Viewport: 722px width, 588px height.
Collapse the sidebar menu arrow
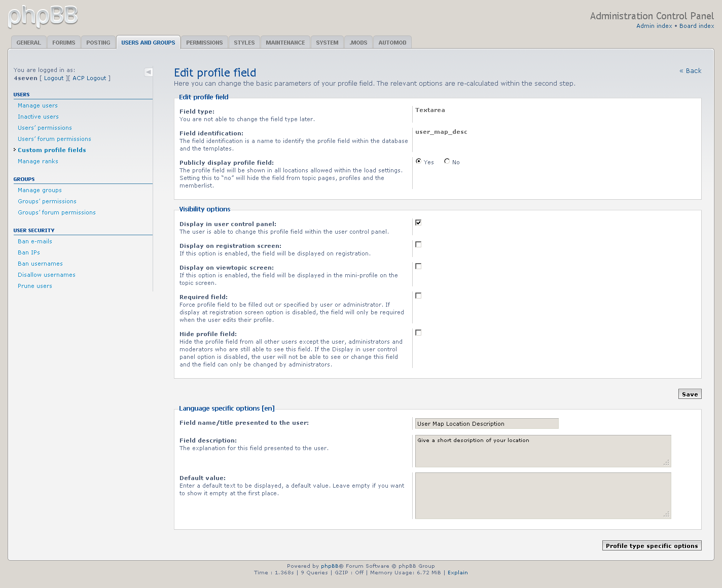[148, 72]
